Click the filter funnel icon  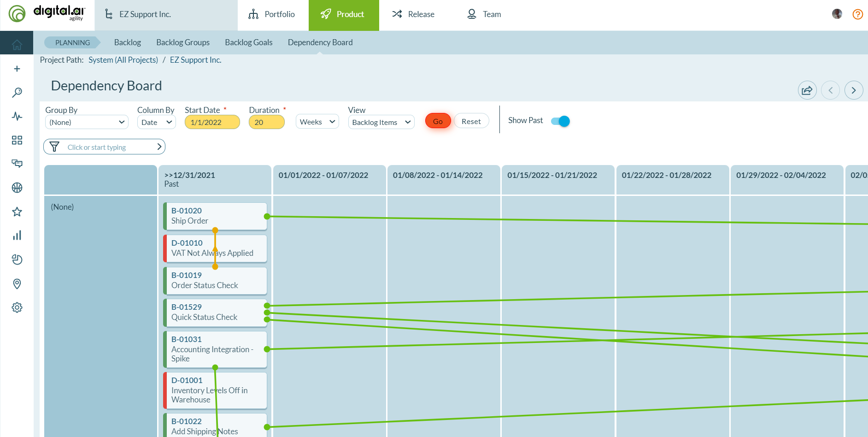pos(54,147)
